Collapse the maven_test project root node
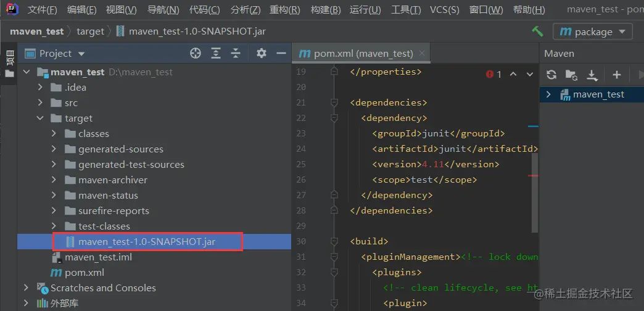 click(27, 72)
